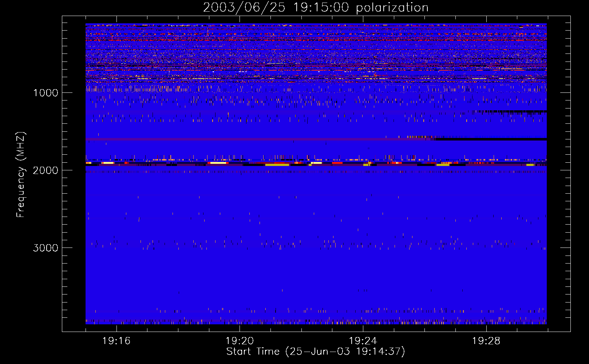The image size is (589, 364).
Task: Select the 'Frequency (MHZ)' axis label
Action: tap(21, 175)
